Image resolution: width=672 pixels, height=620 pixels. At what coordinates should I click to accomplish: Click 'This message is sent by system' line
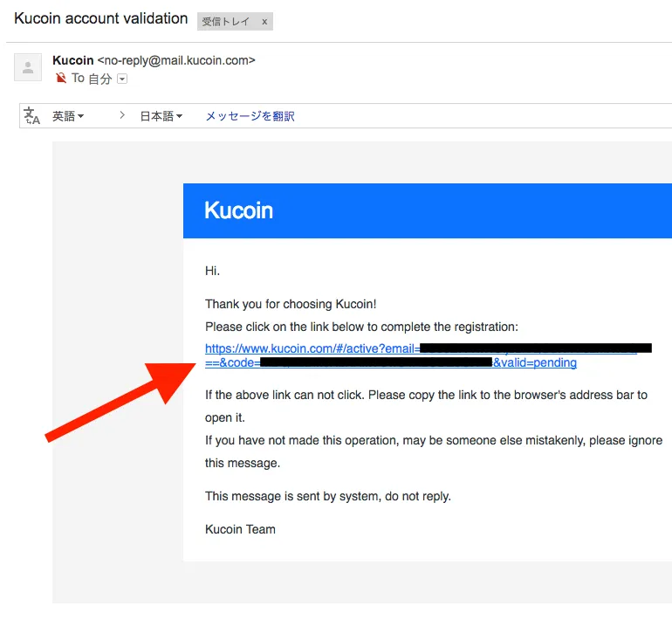click(x=328, y=496)
